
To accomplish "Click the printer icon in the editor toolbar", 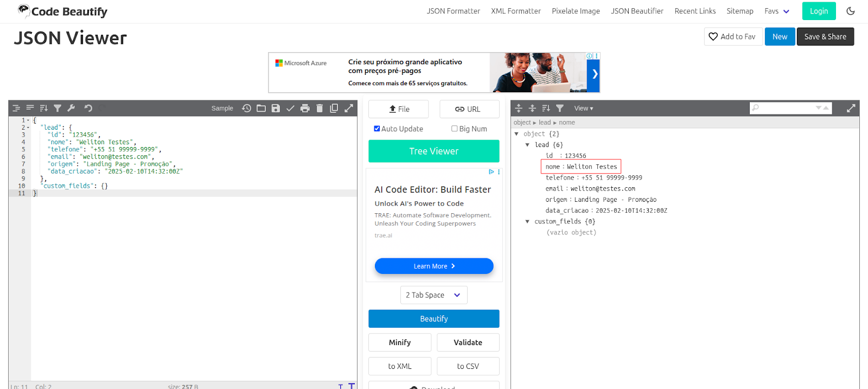I will coord(305,109).
